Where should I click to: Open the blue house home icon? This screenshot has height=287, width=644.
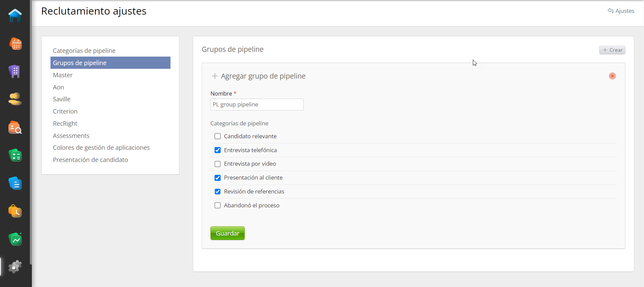pyautogui.click(x=15, y=16)
